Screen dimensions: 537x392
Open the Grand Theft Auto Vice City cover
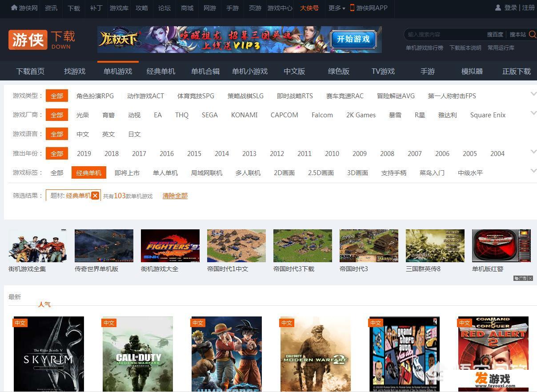pos(404,354)
